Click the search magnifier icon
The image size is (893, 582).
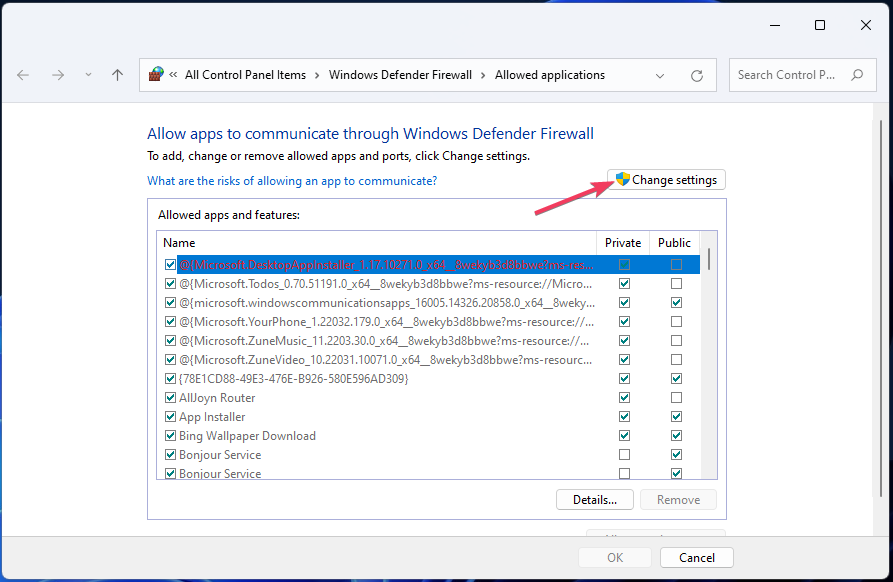(x=857, y=75)
